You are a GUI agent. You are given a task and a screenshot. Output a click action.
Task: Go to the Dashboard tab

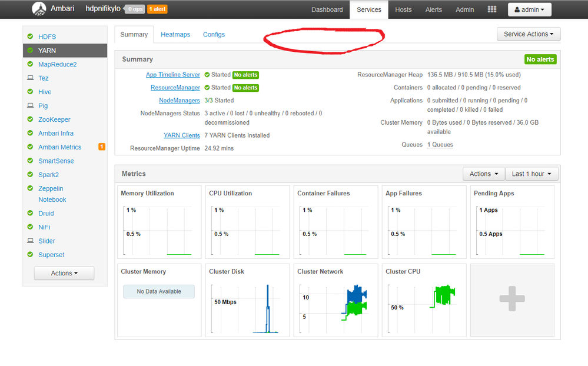tap(327, 9)
